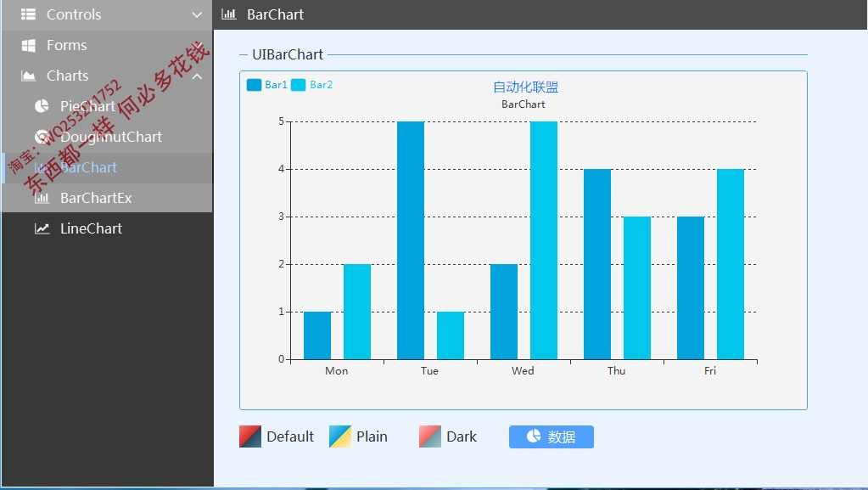The width and height of the screenshot is (868, 490).
Task: Switch to the Dark chart style
Action: [448, 436]
